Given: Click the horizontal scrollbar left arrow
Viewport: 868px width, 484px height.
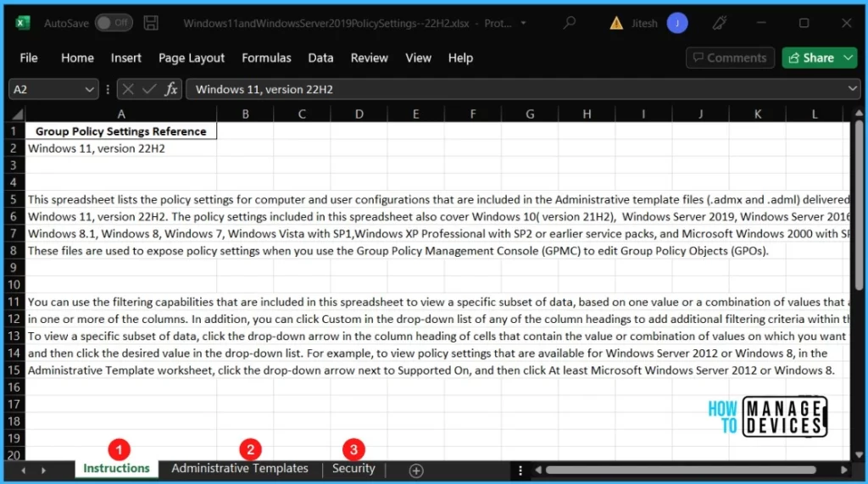Looking at the screenshot, I should [x=537, y=470].
